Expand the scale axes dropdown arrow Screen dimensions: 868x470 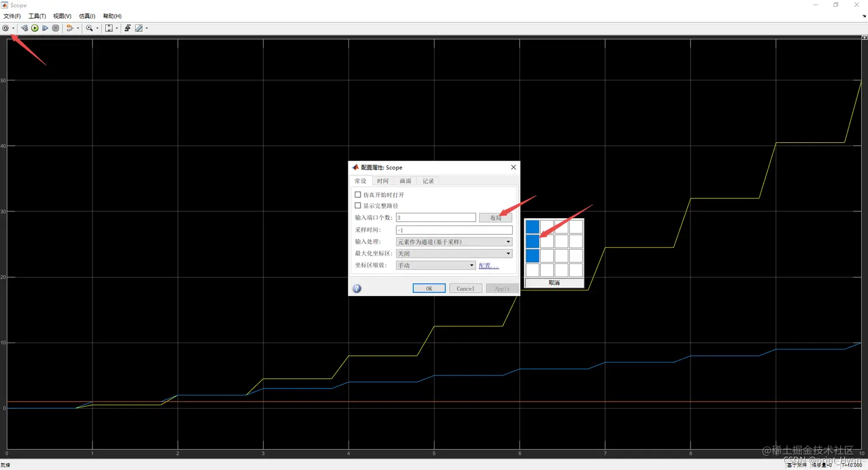(x=117, y=28)
